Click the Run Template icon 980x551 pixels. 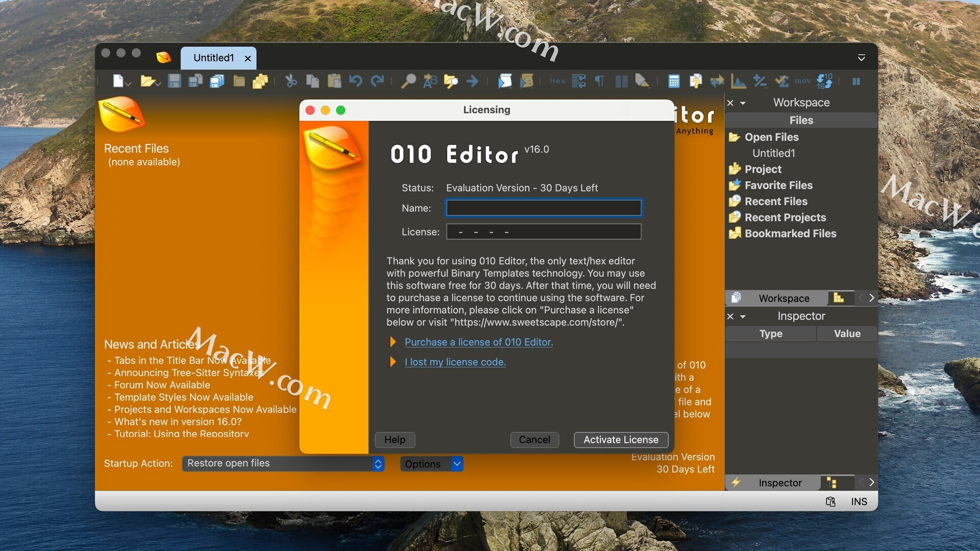526,81
